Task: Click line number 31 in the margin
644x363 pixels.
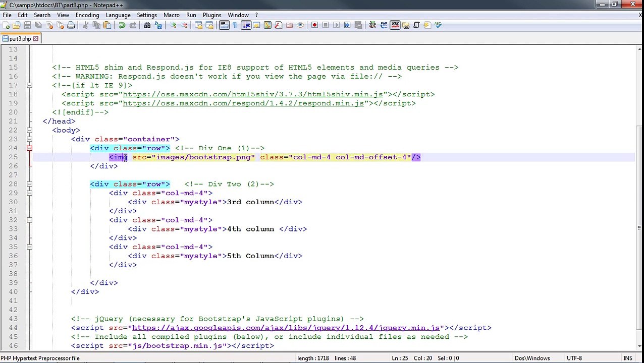Action: click(13, 211)
